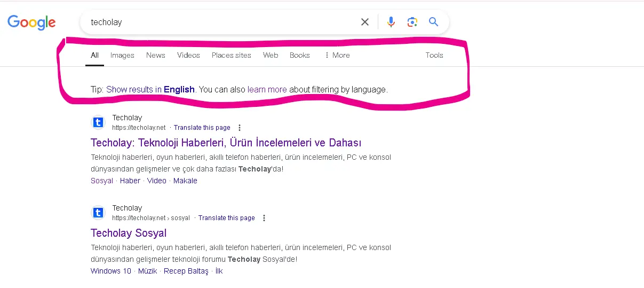Click the Techolay favicon of the first result
Image resolution: width=644 pixels, height=288 pixels.
pyautogui.click(x=98, y=123)
